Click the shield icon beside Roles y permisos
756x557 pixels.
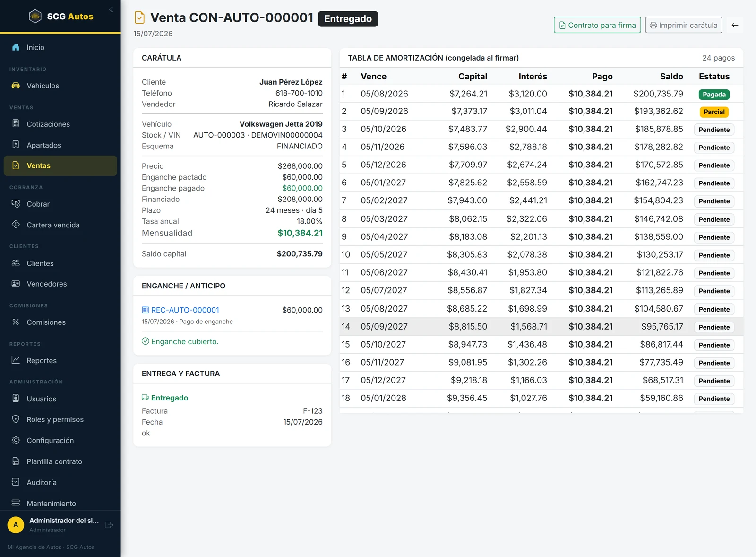(x=16, y=419)
